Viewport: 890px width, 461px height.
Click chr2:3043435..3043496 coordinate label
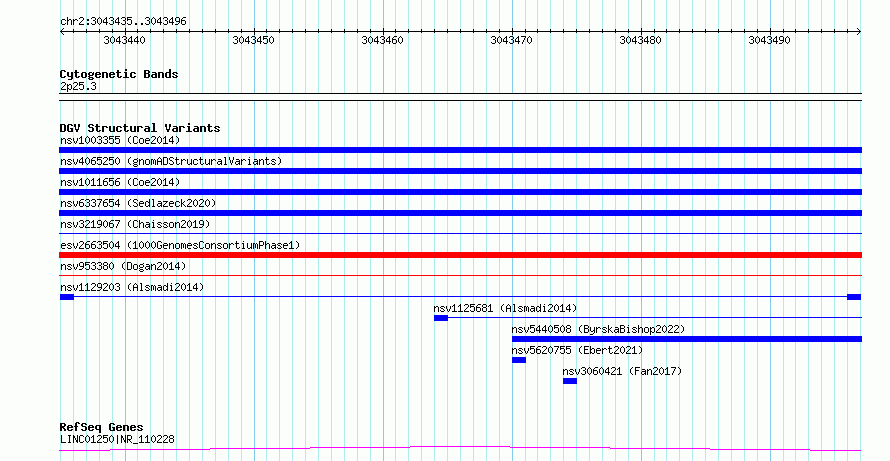coord(123,21)
